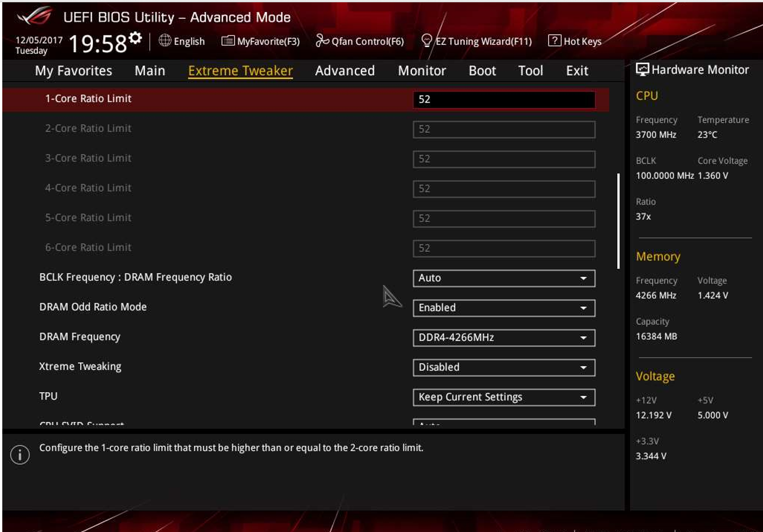This screenshot has height=532, width=763.
Task: Expand the Xtreme Tweaking dropdown
Action: 504,367
